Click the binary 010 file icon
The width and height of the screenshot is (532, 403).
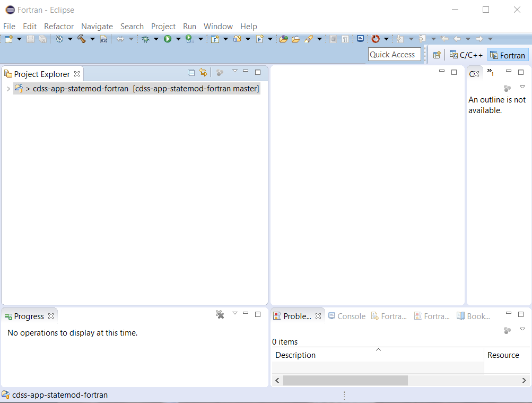(x=104, y=39)
